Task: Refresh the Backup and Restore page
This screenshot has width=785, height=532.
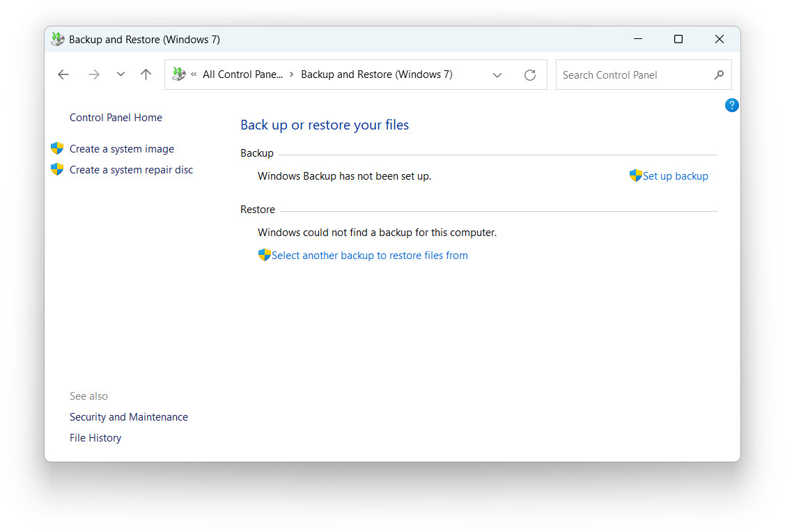Action: (529, 75)
